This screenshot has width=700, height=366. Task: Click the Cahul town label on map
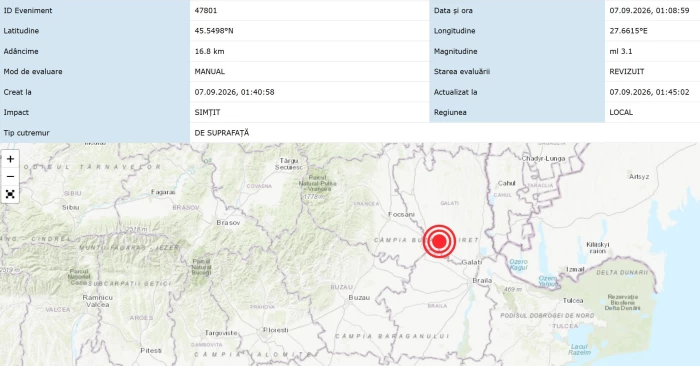tap(507, 183)
